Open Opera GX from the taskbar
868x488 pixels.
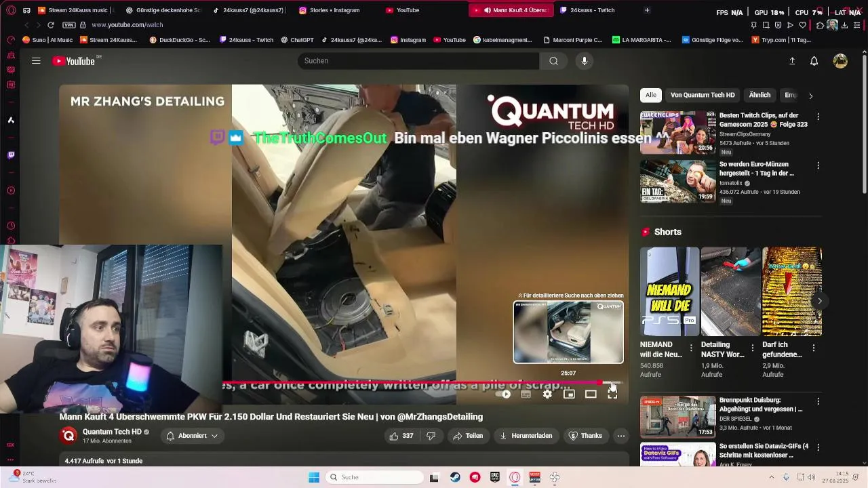point(515,477)
